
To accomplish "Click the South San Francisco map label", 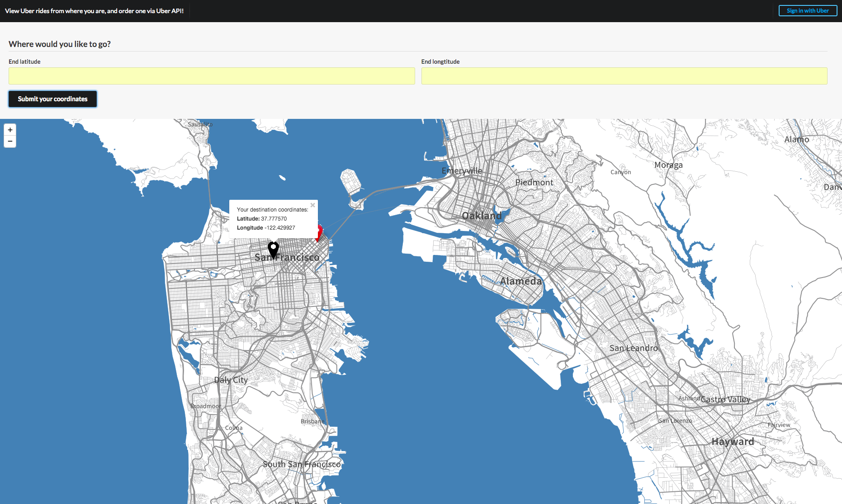I will click(x=302, y=464).
